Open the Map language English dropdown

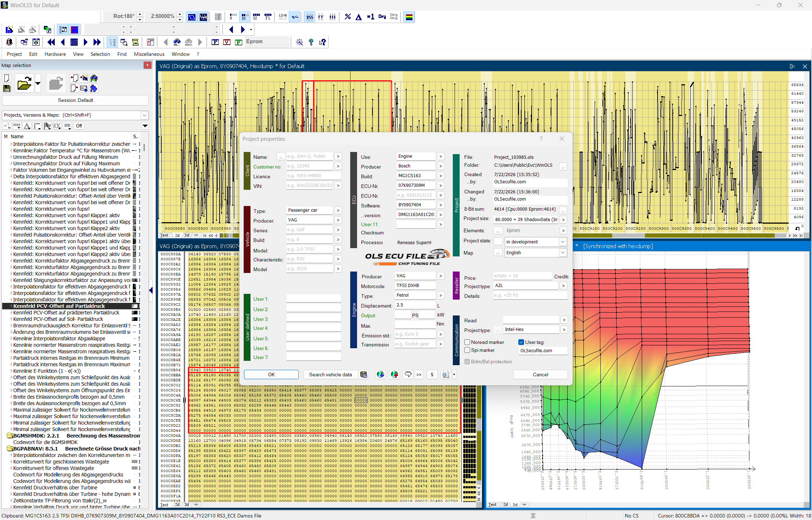pos(563,252)
